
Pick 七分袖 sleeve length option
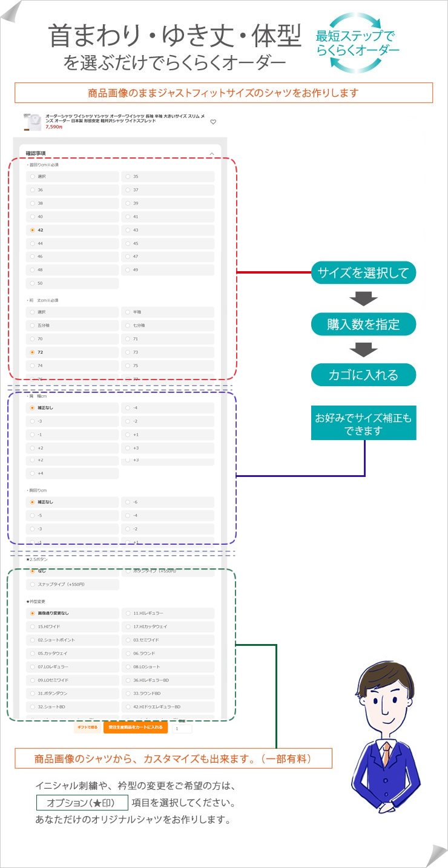point(168,325)
